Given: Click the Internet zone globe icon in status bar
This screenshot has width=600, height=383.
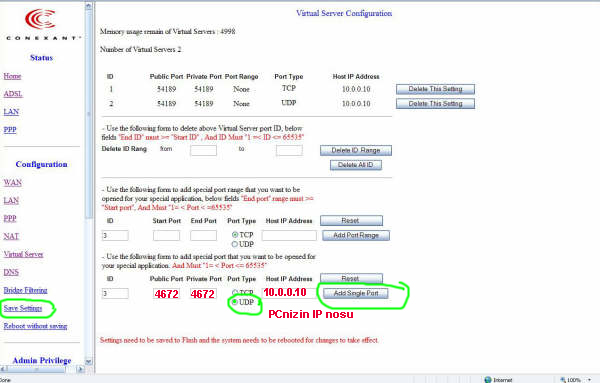Looking at the screenshot, I should pos(488,380).
